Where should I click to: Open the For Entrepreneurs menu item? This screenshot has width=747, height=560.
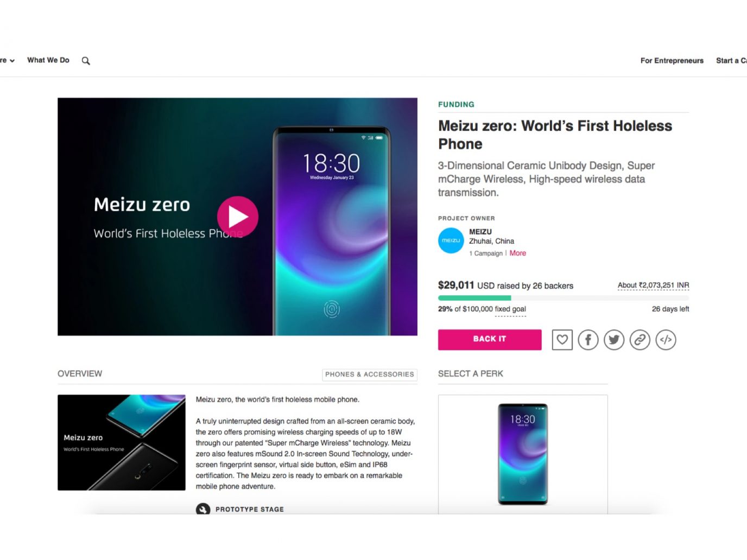point(672,61)
